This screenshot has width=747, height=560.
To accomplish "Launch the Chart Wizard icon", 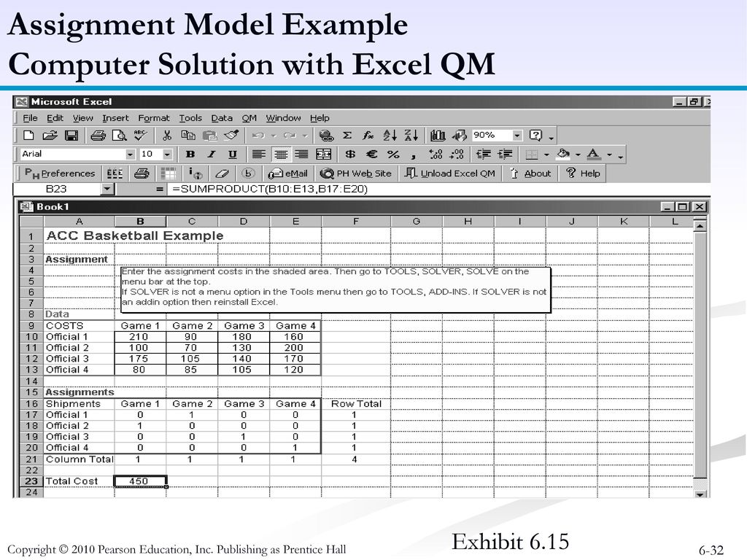I will click(438, 136).
